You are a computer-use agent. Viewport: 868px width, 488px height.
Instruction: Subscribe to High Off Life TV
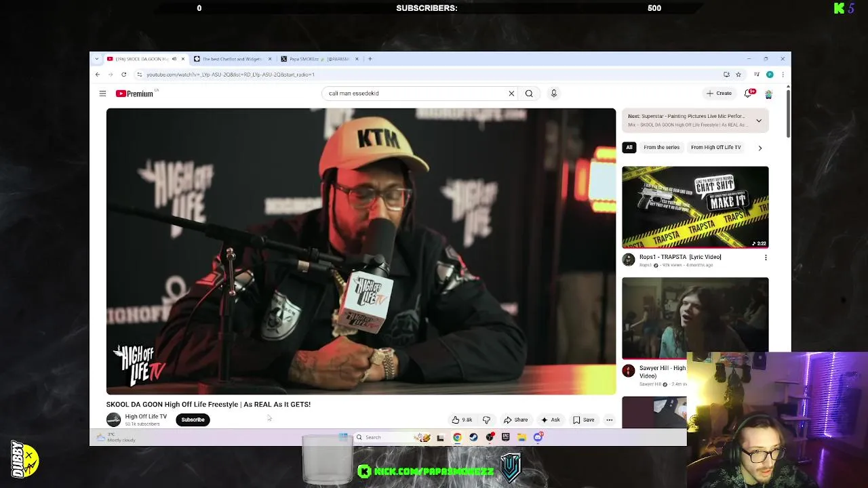point(193,420)
